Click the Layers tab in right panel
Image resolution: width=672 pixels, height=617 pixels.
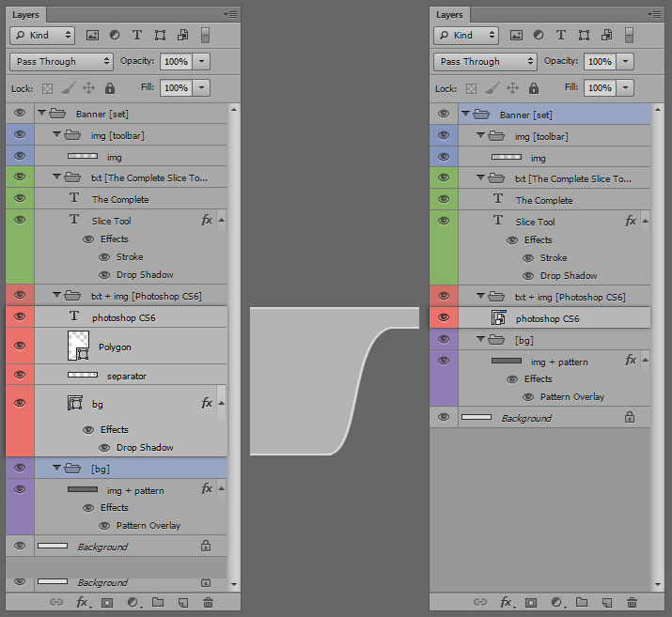pyautogui.click(x=449, y=14)
